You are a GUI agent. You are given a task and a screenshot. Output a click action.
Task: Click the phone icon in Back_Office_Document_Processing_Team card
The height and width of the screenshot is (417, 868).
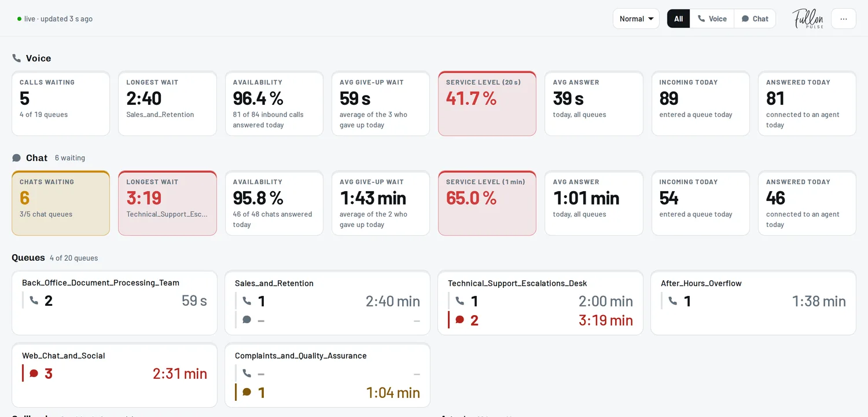[x=34, y=301]
